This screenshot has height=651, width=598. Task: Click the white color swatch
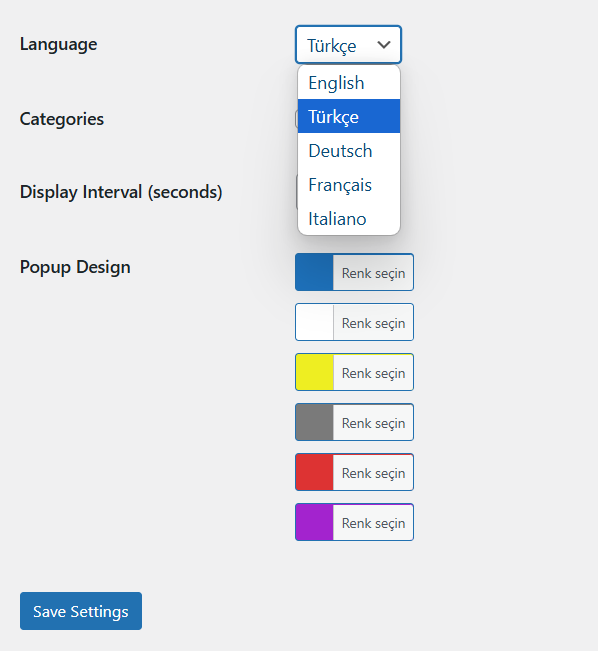(314, 322)
